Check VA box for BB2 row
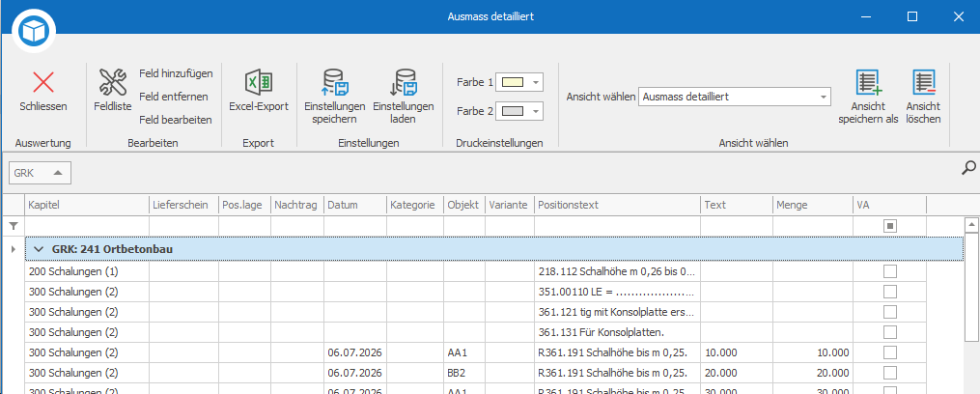This screenshot has width=980, height=394. tap(890, 373)
